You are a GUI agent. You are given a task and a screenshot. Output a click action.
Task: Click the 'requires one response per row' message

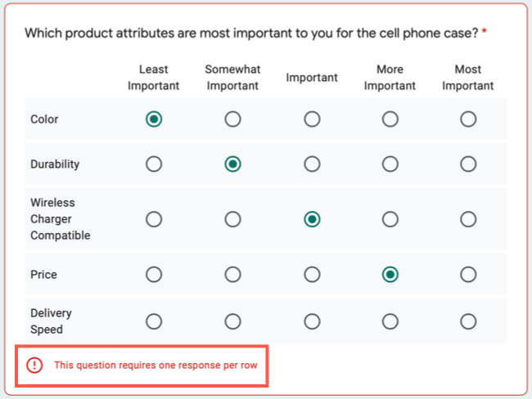coord(156,365)
